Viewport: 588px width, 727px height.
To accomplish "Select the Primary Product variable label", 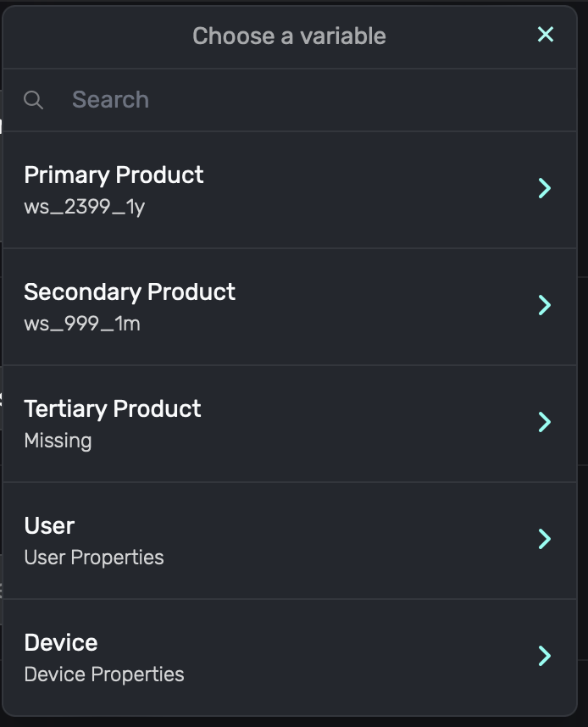I will click(114, 175).
